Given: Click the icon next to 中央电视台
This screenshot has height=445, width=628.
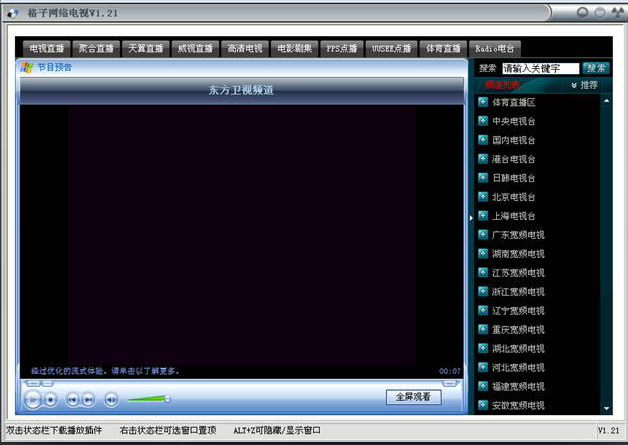Looking at the screenshot, I should click(483, 121).
